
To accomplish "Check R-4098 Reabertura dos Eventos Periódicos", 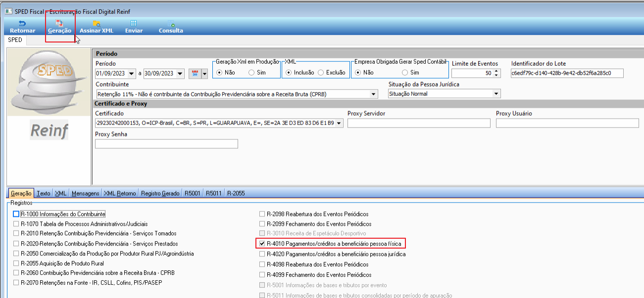I will click(x=262, y=264).
